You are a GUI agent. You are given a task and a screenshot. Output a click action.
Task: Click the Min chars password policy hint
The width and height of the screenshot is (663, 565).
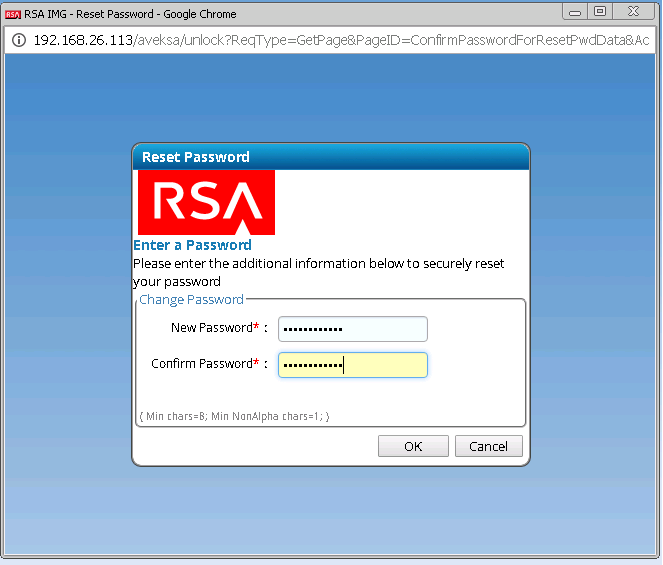coord(234,416)
